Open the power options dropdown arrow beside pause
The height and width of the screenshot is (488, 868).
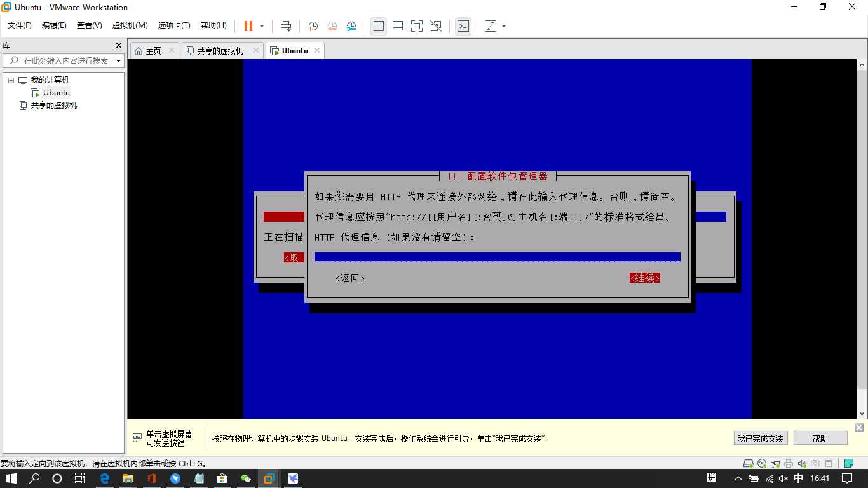pyautogui.click(x=262, y=26)
